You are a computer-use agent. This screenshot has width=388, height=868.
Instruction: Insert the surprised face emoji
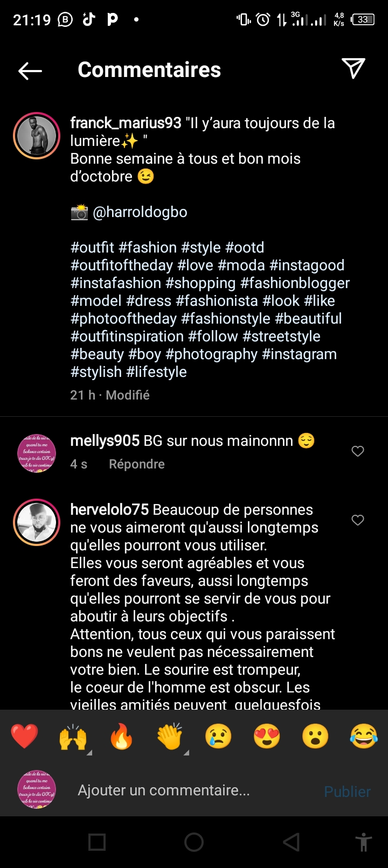click(x=315, y=736)
